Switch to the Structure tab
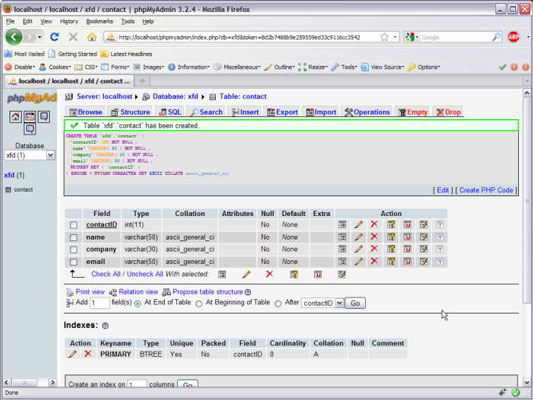The image size is (533, 400). pos(131,112)
